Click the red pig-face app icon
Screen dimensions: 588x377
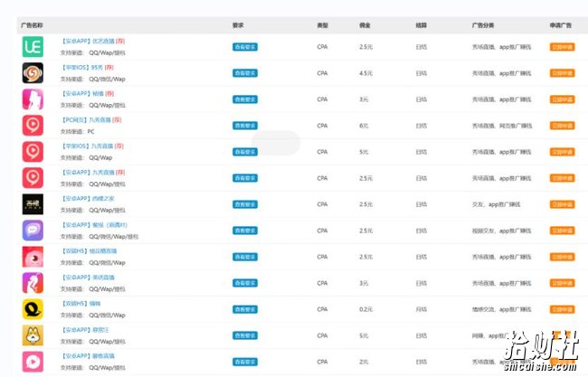[x=33, y=257]
